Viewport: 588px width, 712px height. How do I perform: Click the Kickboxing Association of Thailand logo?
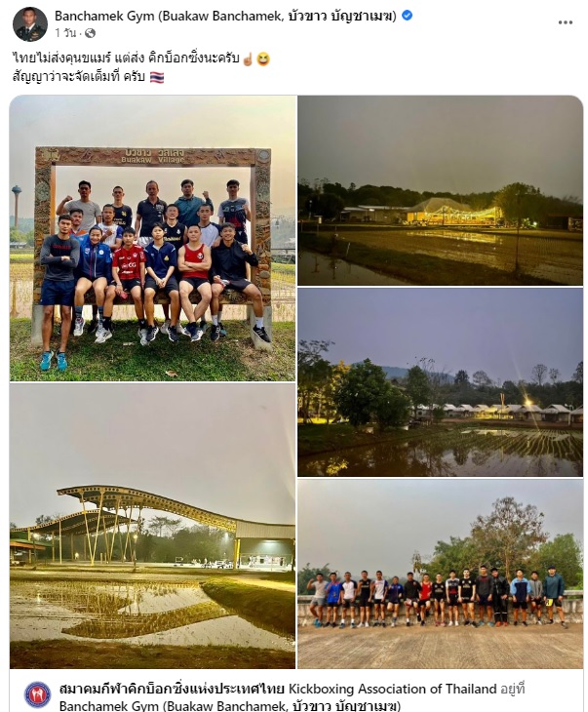37,694
